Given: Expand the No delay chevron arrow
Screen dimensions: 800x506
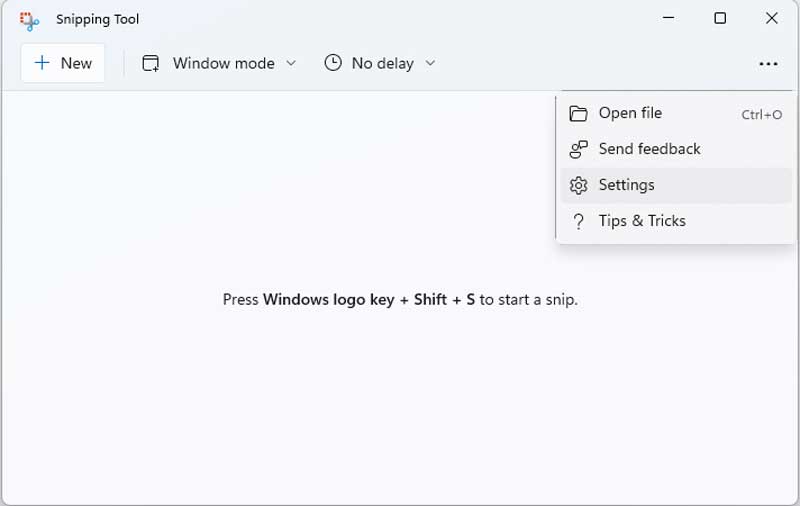Looking at the screenshot, I should point(430,63).
